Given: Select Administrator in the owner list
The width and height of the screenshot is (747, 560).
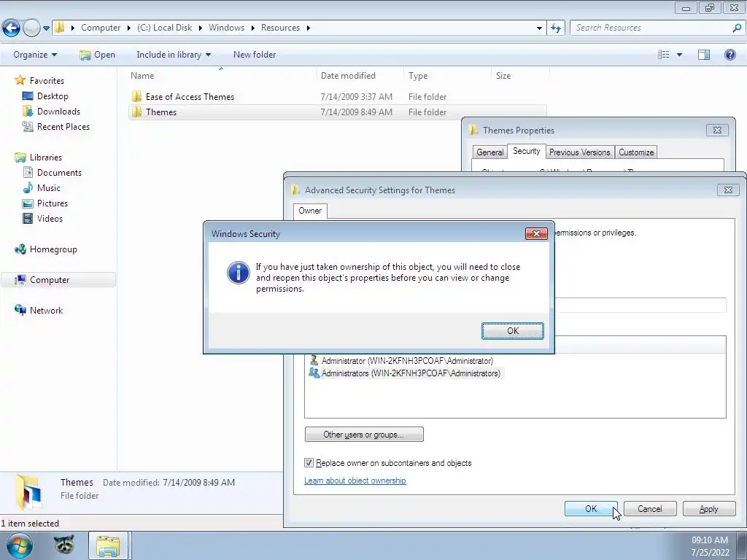Looking at the screenshot, I should [400, 361].
